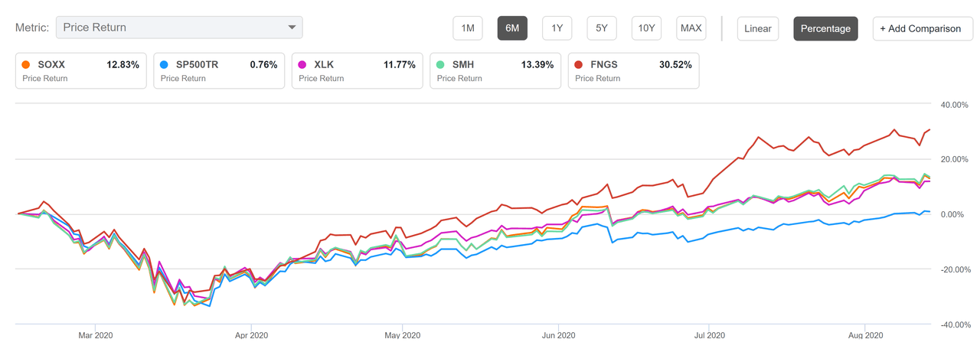Switch chart range to 1M
980x352 pixels.
(467, 28)
